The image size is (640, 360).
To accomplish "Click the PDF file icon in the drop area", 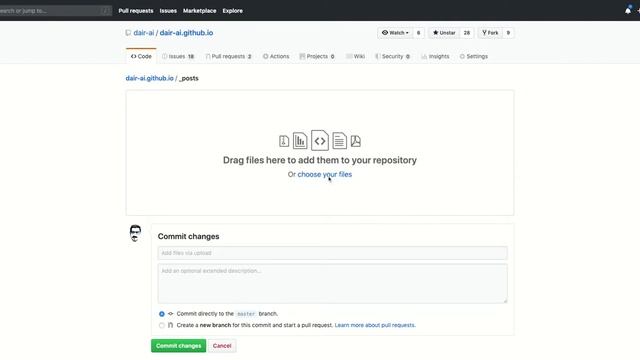I will tap(356, 141).
